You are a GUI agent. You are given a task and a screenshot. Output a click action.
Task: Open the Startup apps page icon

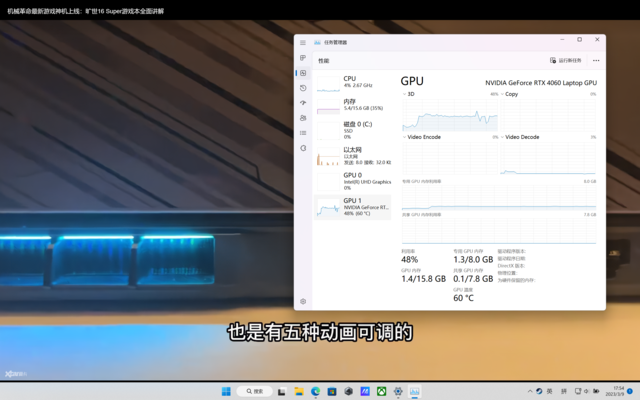(303, 103)
